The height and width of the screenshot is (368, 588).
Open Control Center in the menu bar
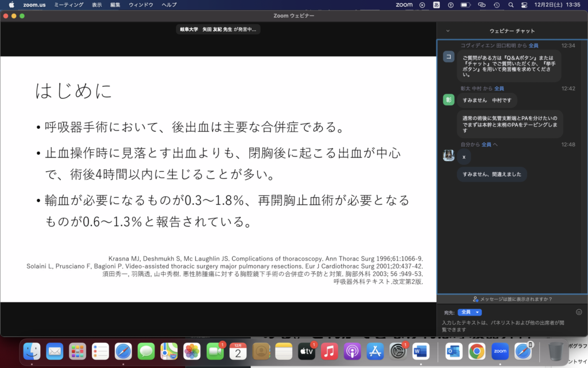click(x=524, y=5)
